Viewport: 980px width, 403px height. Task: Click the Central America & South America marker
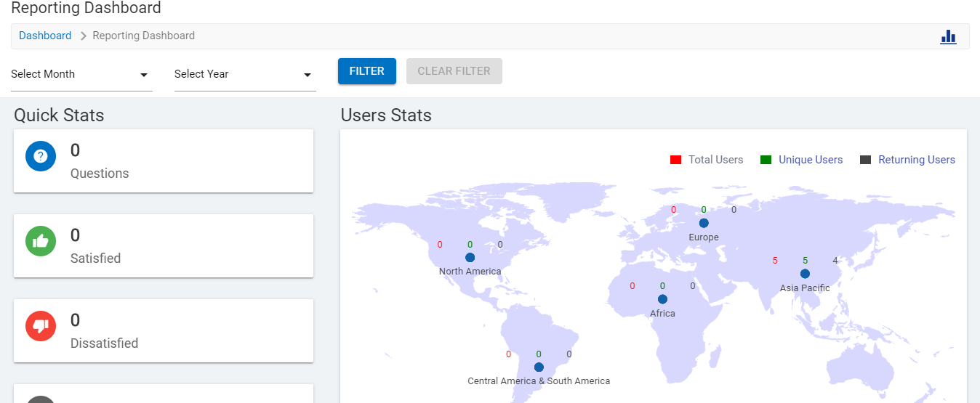tap(539, 367)
